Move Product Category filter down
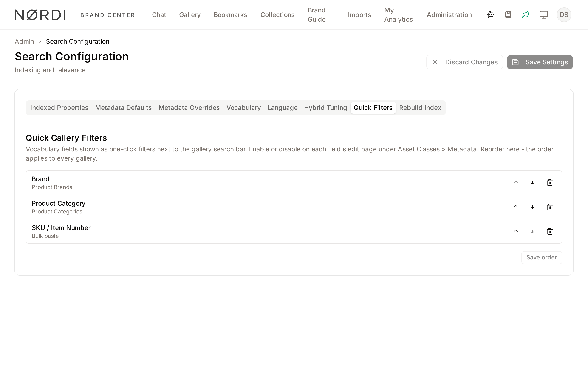The image size is (588, 368). pos(532,207)
